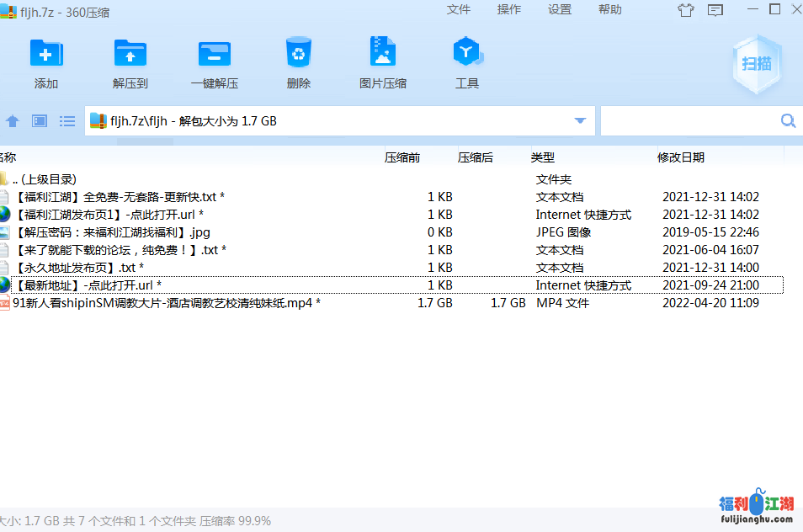Switch to the list view icon
The image size is (803, 532).
pos(67,121)
